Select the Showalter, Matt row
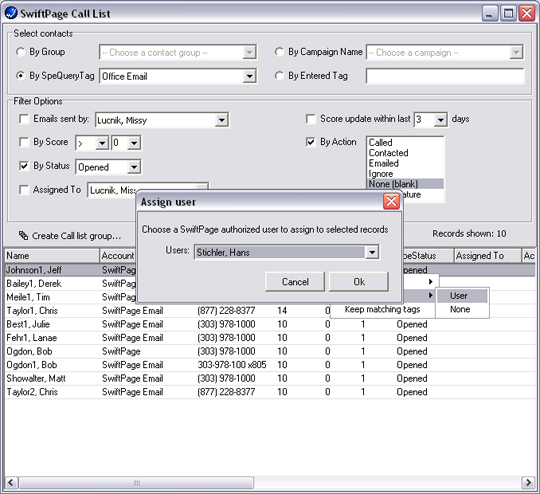 270,378
